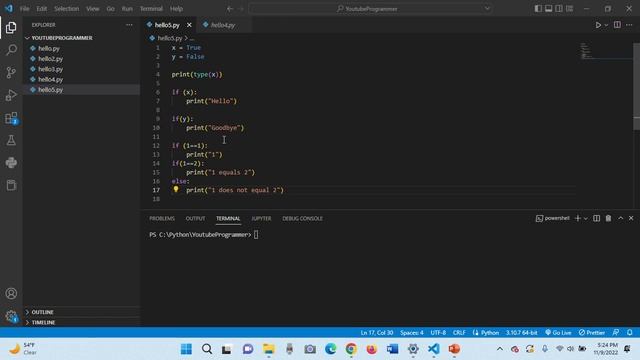Toggle the primary side bar layout icon
Viewport: 640px width, 360px height.
(x=538, y=9)
